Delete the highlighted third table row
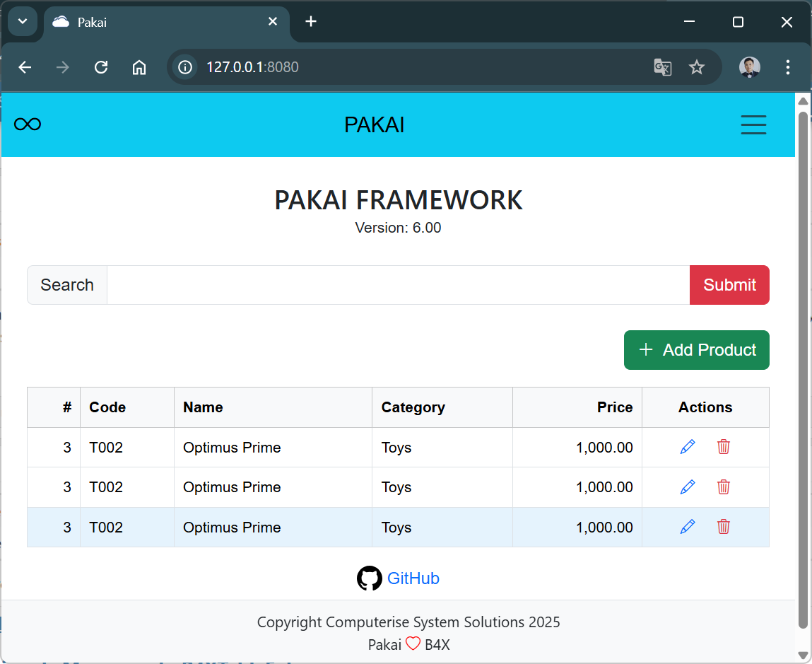 pyautogui.click(x=723, y=527)
